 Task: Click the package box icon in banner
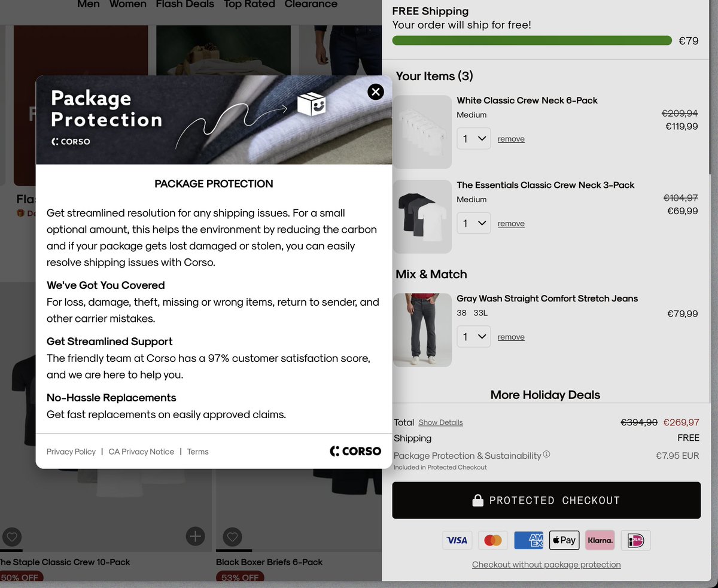(x=312, y=105)
